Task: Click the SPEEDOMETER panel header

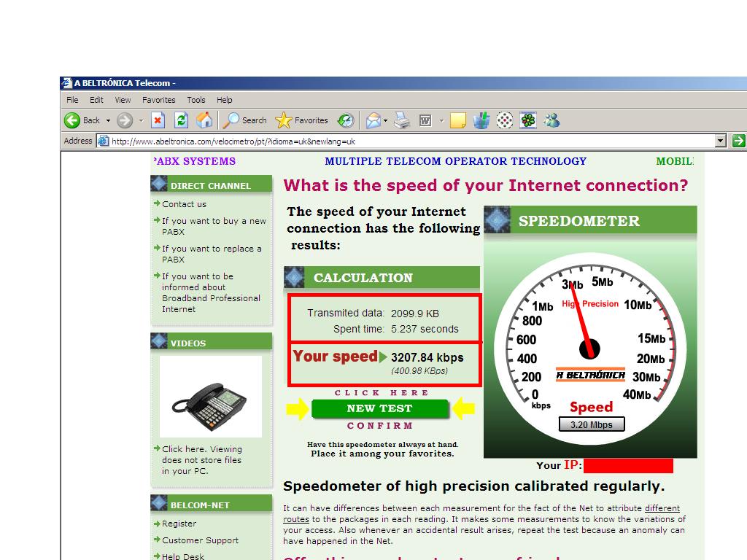Action: (590, 220)
